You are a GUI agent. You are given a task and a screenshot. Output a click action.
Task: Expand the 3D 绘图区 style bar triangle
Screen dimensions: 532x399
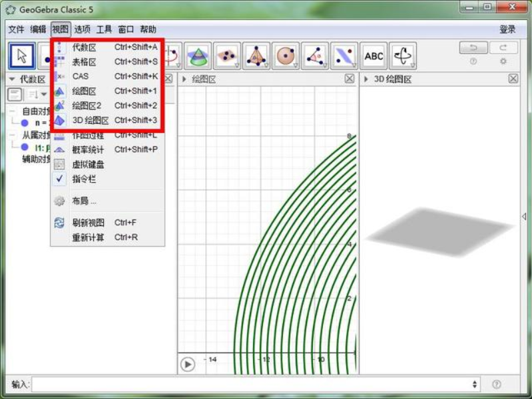pos(366,79)
